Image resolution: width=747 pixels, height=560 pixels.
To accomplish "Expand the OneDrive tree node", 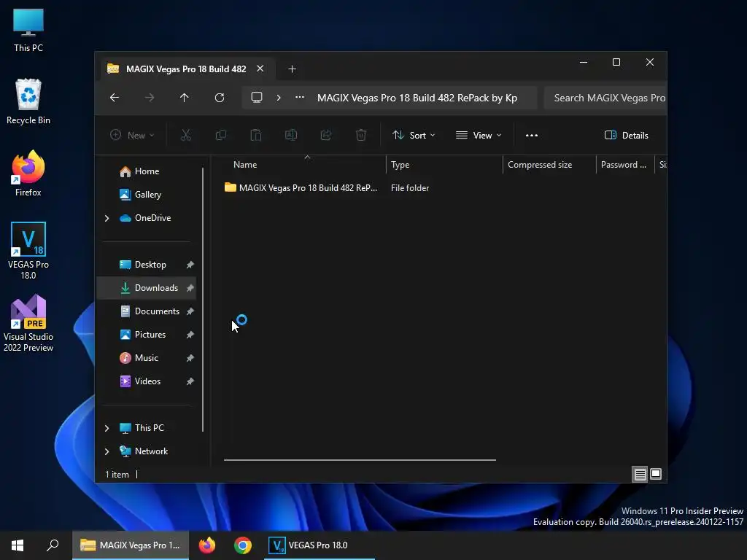I will (107, 218).
